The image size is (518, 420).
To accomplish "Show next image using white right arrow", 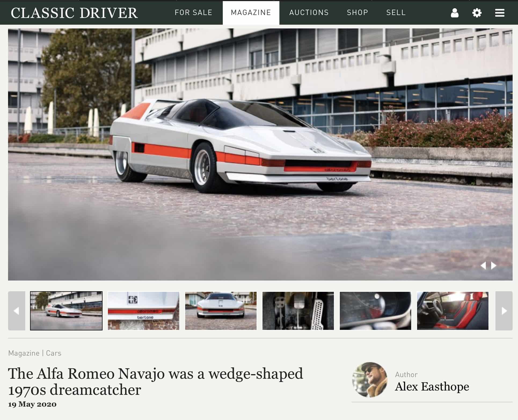I will 494,266.
